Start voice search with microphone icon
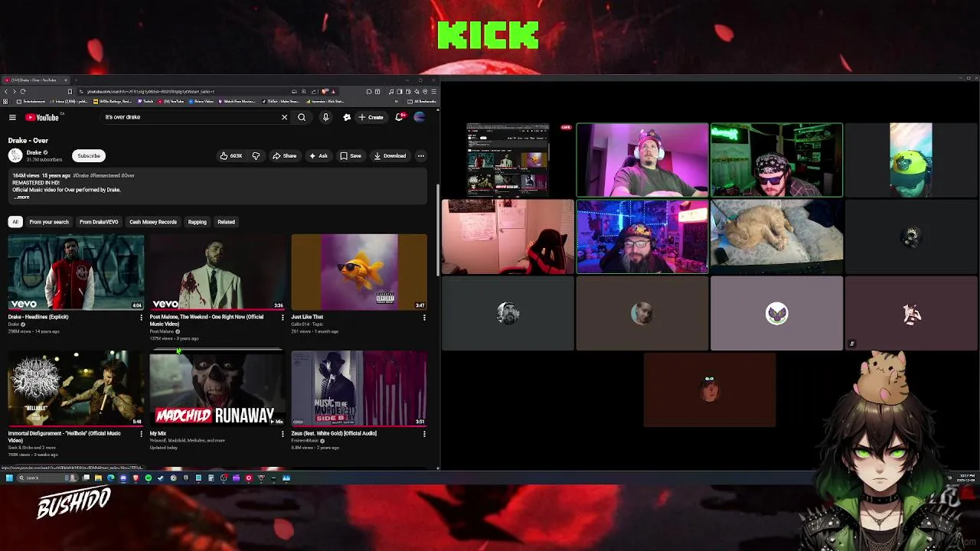 pos(325,117)
